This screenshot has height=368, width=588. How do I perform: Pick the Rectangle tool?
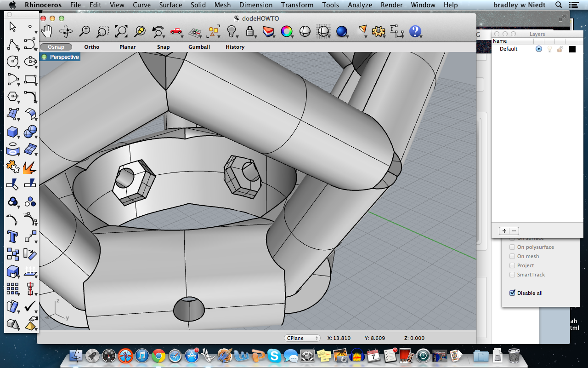pos(30,79)
